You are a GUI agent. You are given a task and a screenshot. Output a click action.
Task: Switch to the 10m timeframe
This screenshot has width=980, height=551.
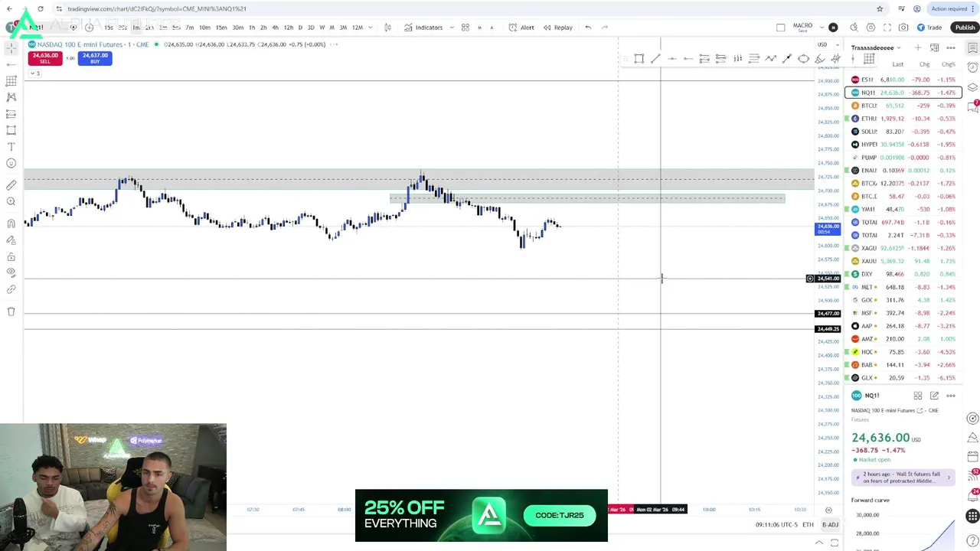coord(204,28)
